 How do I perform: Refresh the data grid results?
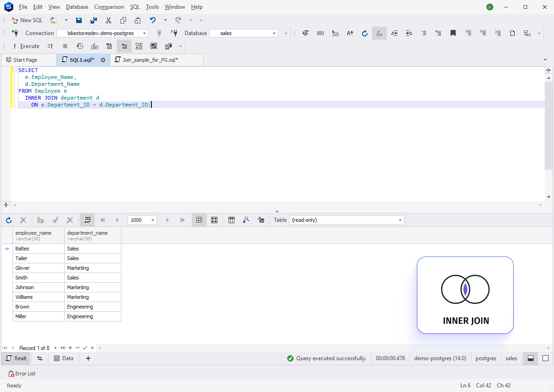8,220
